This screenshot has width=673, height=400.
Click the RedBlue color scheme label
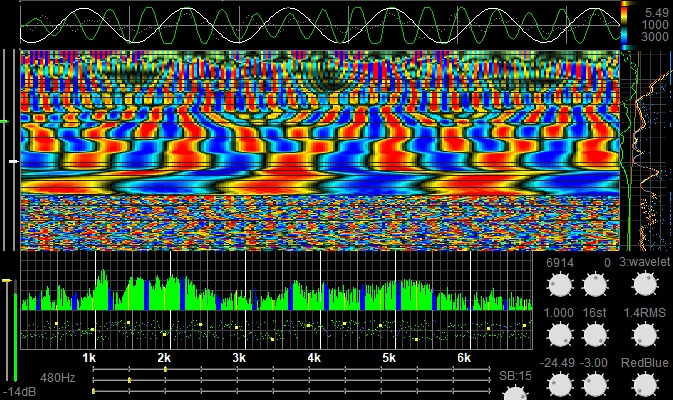click(645, 363)
